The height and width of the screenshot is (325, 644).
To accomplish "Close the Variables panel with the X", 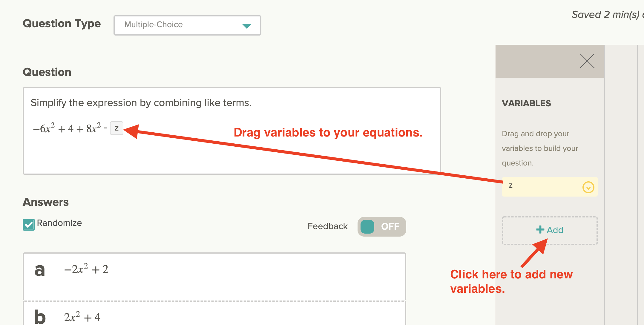I will tap(587, 61).
